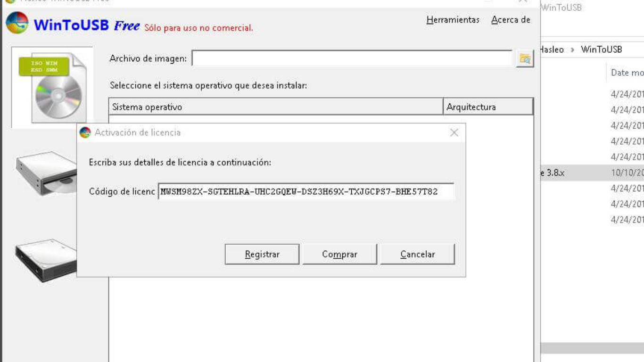This screenshot has height=362, width=644.
Task: Open the Acerca de menu
Action: pos(511,20)
